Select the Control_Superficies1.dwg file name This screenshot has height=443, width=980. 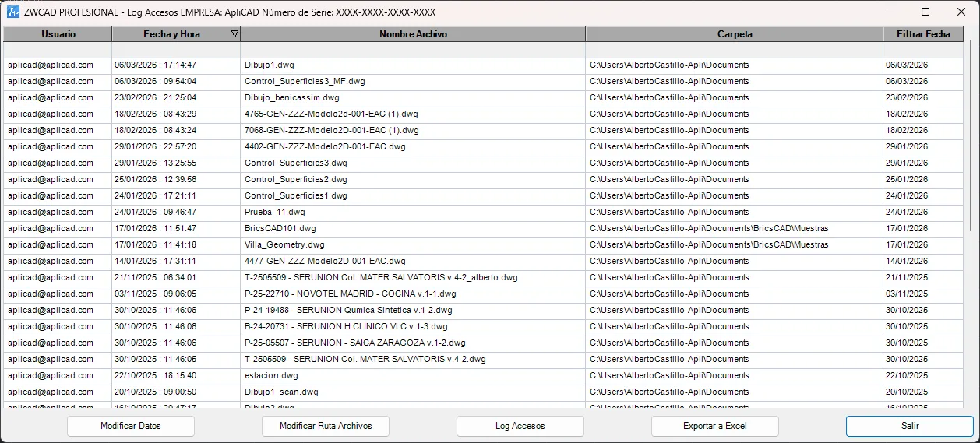[295, 195]
